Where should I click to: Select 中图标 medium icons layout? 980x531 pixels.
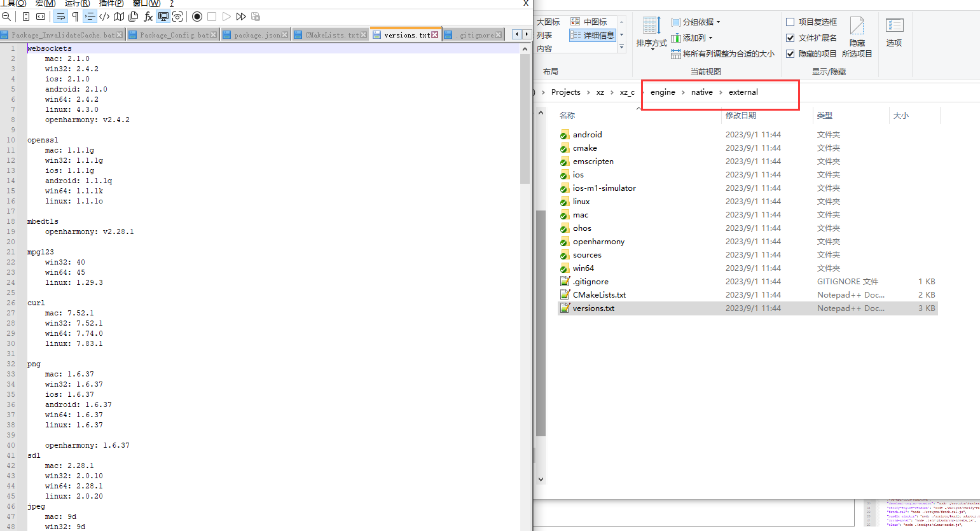(589, 22)
